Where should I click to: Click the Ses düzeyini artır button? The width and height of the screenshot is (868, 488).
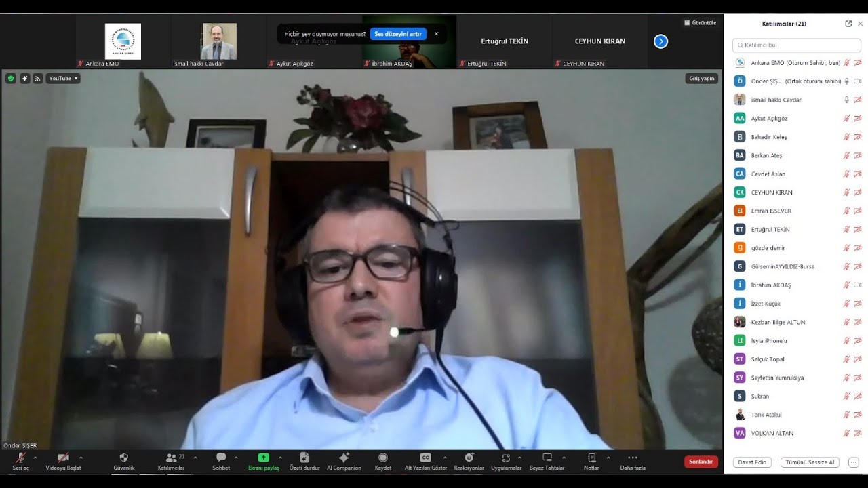398,34
